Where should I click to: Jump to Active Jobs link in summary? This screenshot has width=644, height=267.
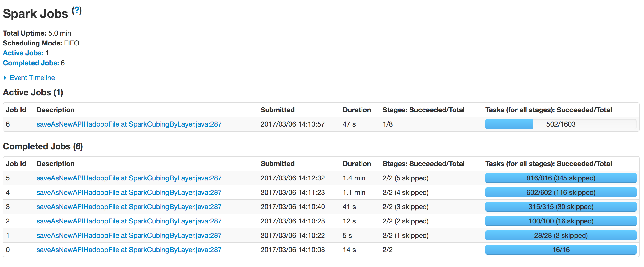[23, 53]
